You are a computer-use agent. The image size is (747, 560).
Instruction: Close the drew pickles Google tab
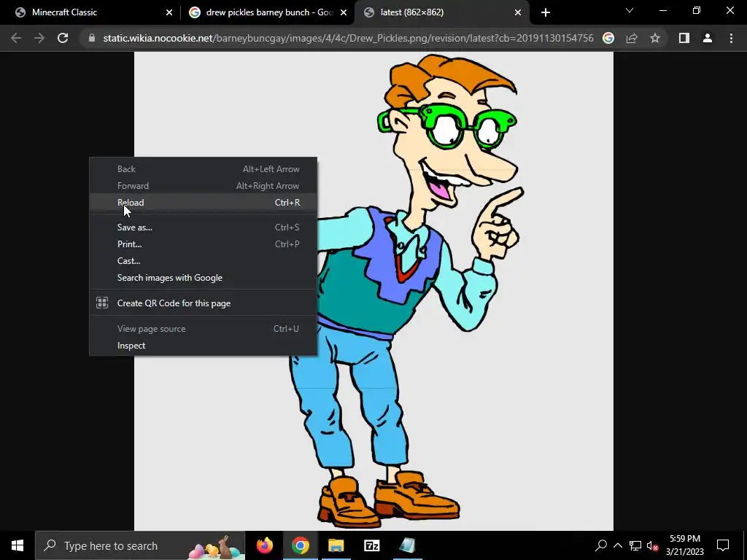(x=344, y=12)
